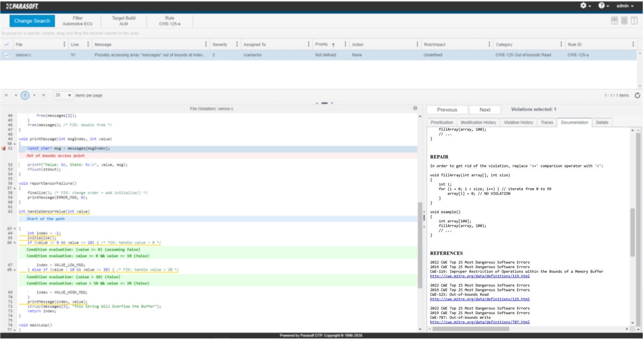Open the items per page dropdown
Image resolution: width=644 pixels, height=339 pixels.
69,95
